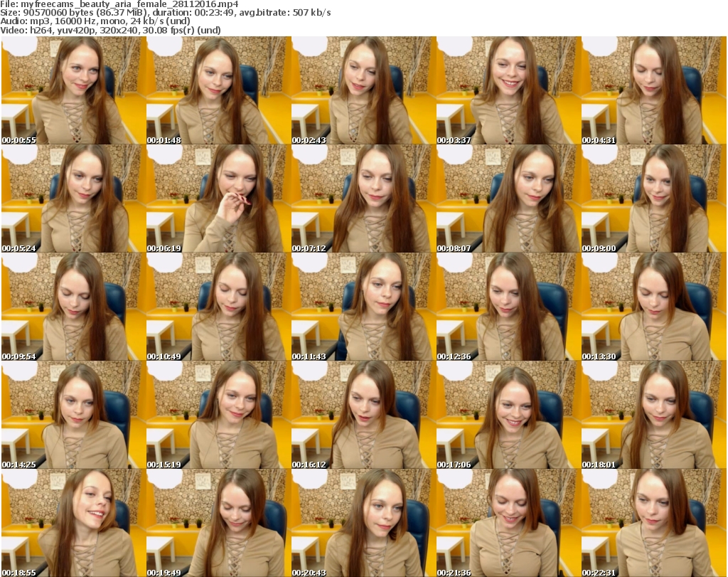728x577 pixels.
Task: Select the thumbnail frame at 00:09:54
Action: click(73, 307)
